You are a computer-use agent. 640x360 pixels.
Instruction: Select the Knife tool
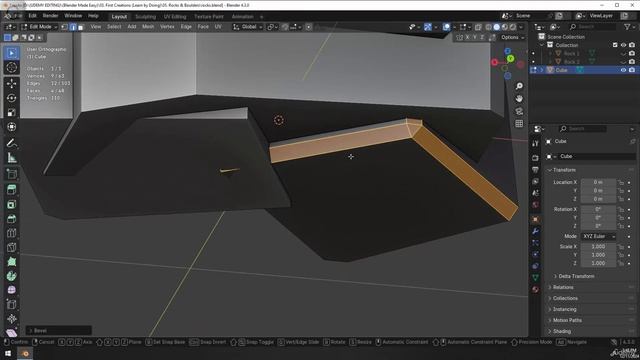pyautogui.click(x=11, y=247)
